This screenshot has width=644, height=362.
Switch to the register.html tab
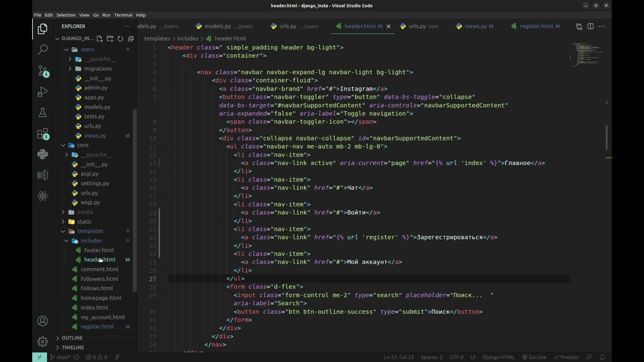pos(536,26)
